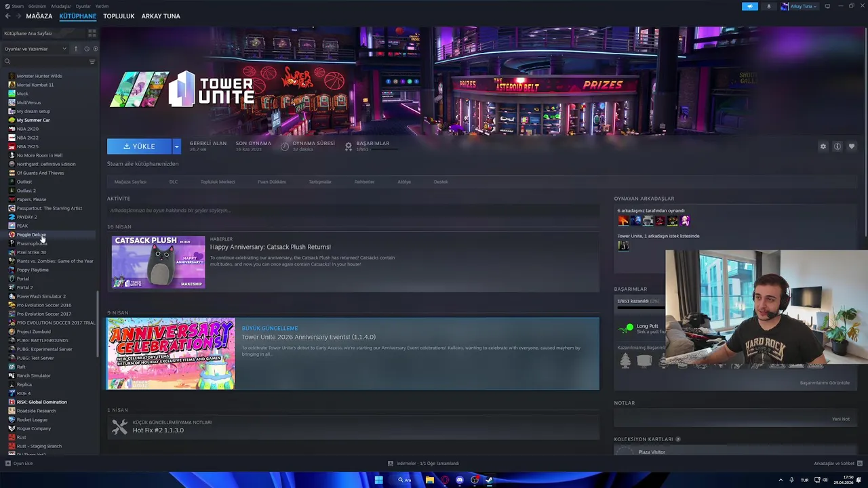The width and height of the screenshot is (868, 488).
Task: Click the collection cards help icon
Action: pyautogui.click(x=678, y=439)
